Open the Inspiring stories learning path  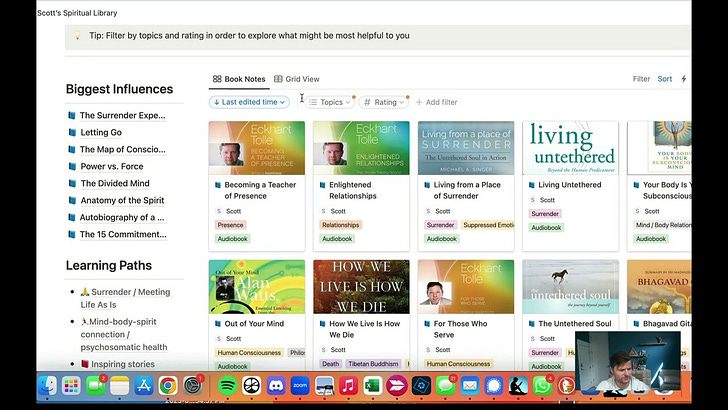(x=118, y=364)
